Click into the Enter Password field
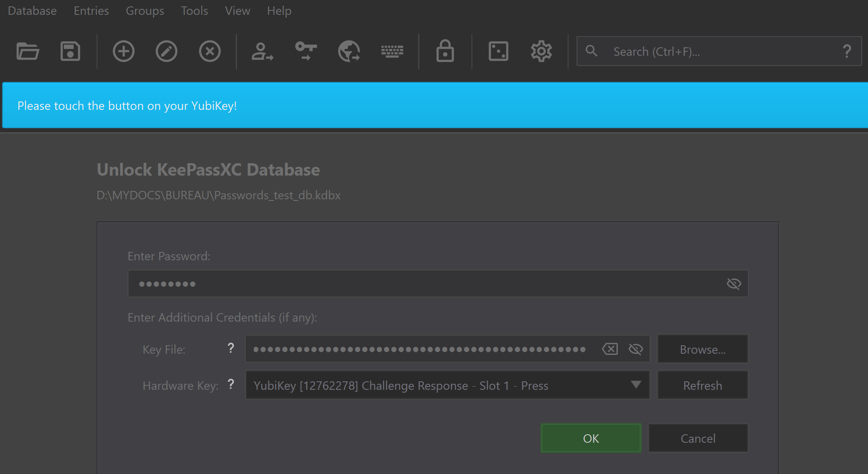The height and width of the screenshot is (474, 868). click(438, 284)
